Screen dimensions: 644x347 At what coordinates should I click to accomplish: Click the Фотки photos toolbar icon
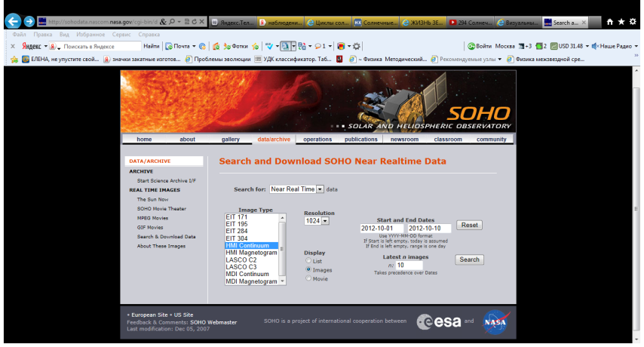(227, 47)
